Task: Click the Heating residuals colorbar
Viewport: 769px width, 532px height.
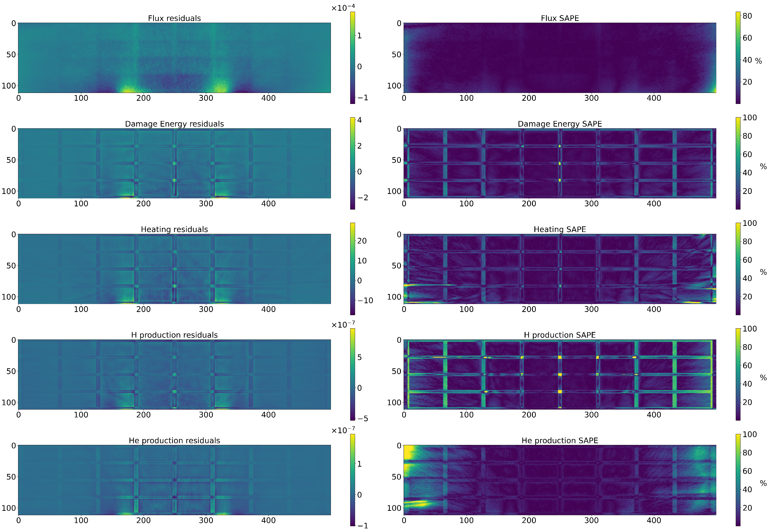Action: 352,269
